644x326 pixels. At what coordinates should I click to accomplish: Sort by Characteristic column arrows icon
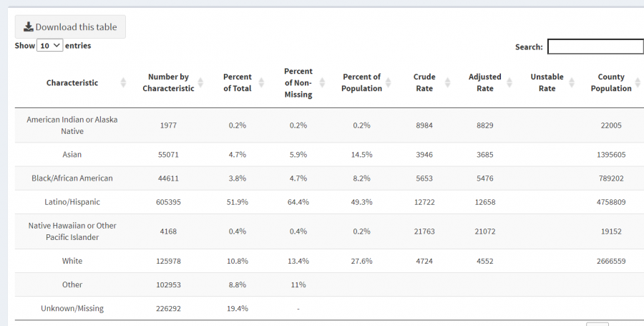(124, 83)
